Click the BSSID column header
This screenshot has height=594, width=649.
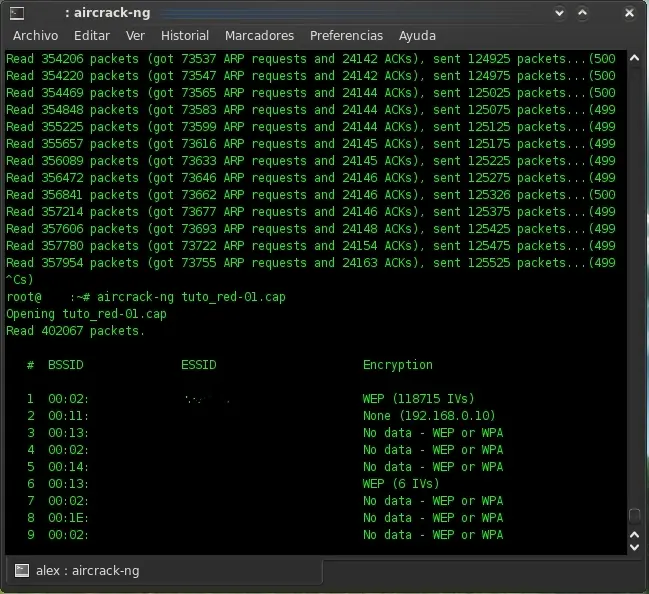[66, 365]
